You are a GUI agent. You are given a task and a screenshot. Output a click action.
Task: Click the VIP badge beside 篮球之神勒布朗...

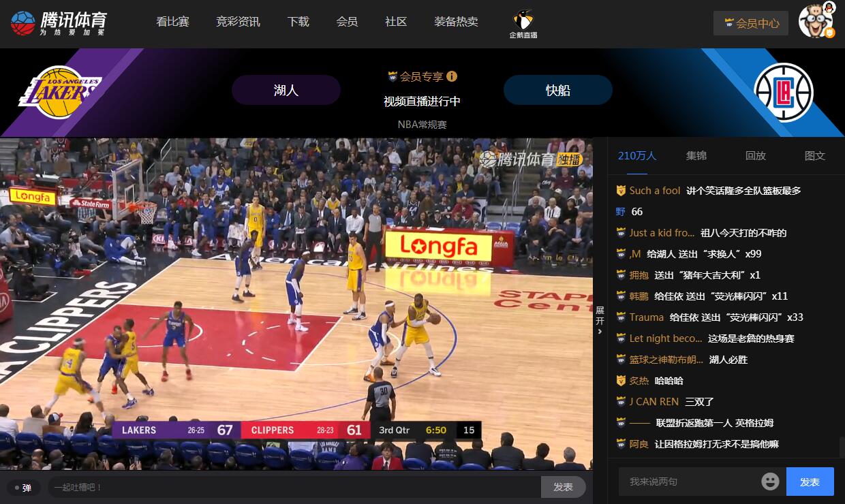pos(621,360)
